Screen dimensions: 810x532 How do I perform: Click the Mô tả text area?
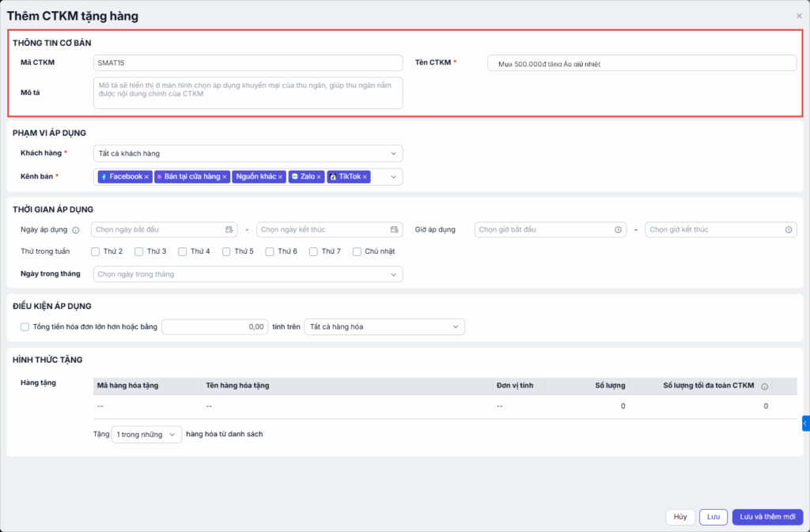click(x=248, y=92)
